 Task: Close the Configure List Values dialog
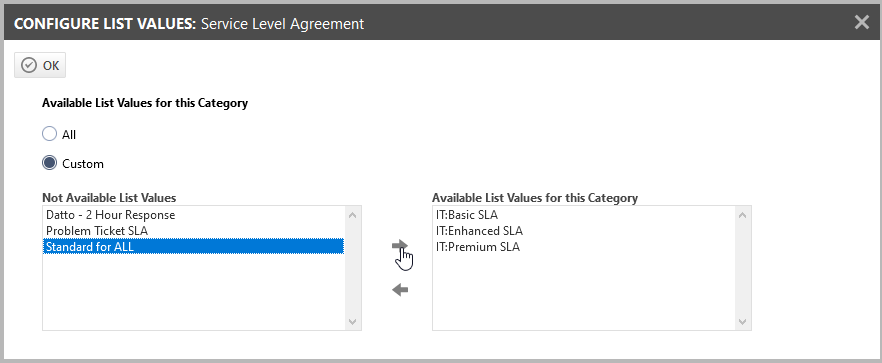point(861,23)
